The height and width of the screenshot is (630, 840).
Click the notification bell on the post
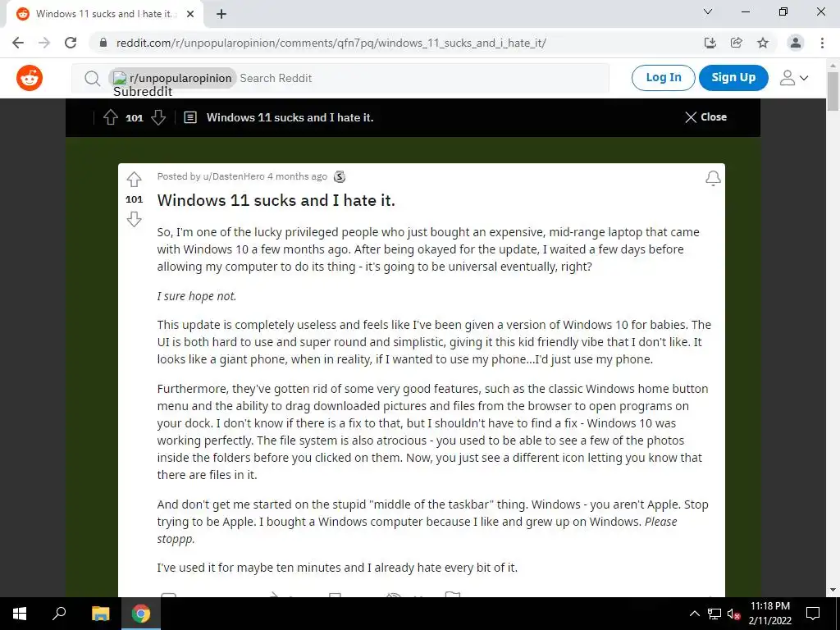pos(713,178)
